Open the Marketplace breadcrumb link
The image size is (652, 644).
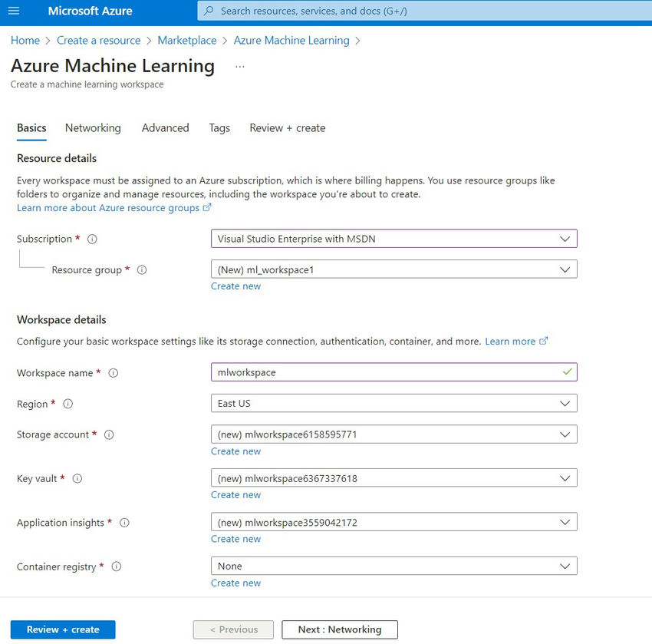(x=187, y=40)
